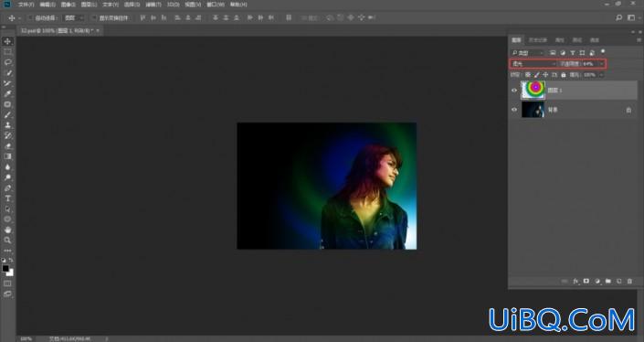Open the layer blending mode dropdown
This screenshot has height=342, width=644.
[x=533, y=64]
